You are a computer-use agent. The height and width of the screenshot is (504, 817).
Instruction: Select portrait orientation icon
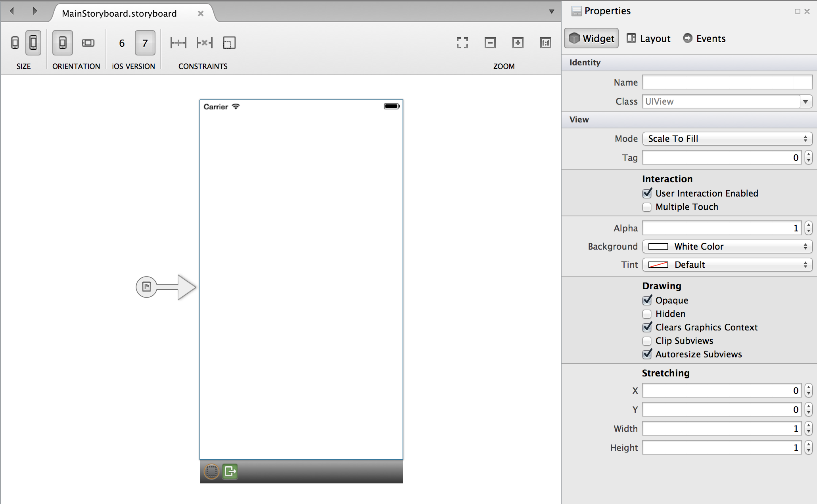tap(63, 43)
